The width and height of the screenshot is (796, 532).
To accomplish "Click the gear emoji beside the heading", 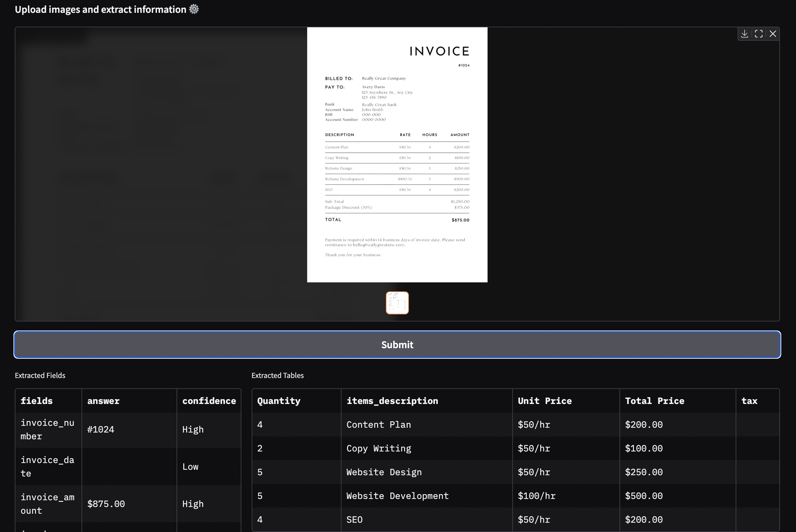I will (194, 9).
